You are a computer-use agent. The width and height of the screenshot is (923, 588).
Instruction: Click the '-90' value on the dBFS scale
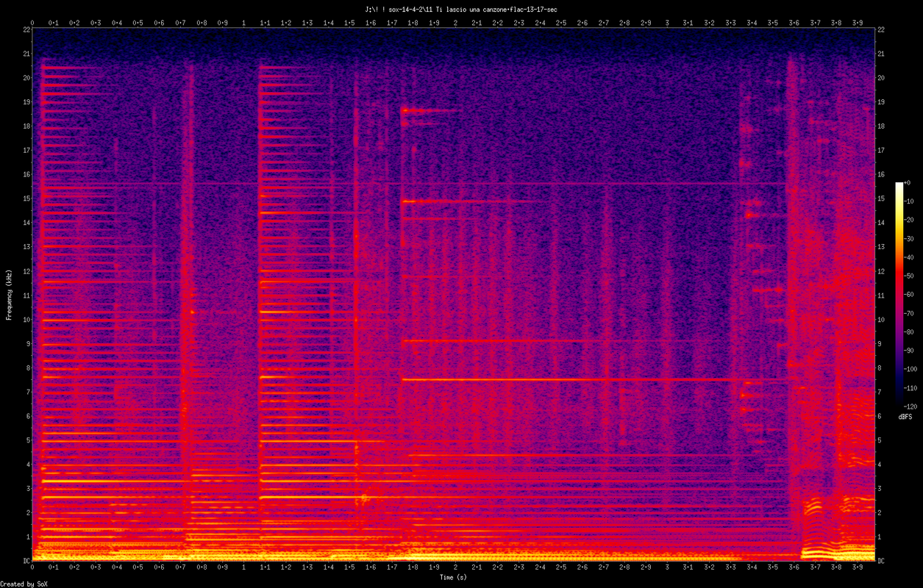pos(908,350)
